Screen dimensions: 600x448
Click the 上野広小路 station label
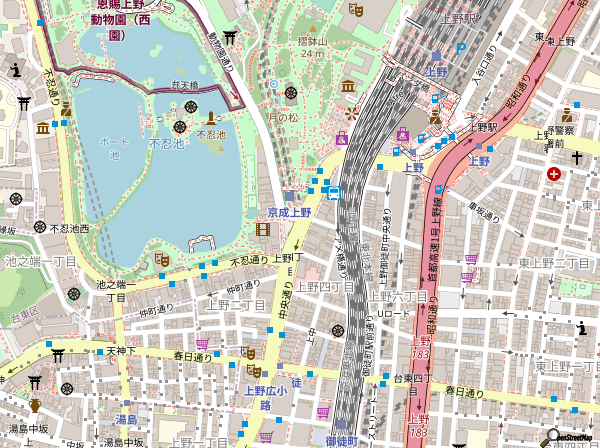(x=266, y=398)
